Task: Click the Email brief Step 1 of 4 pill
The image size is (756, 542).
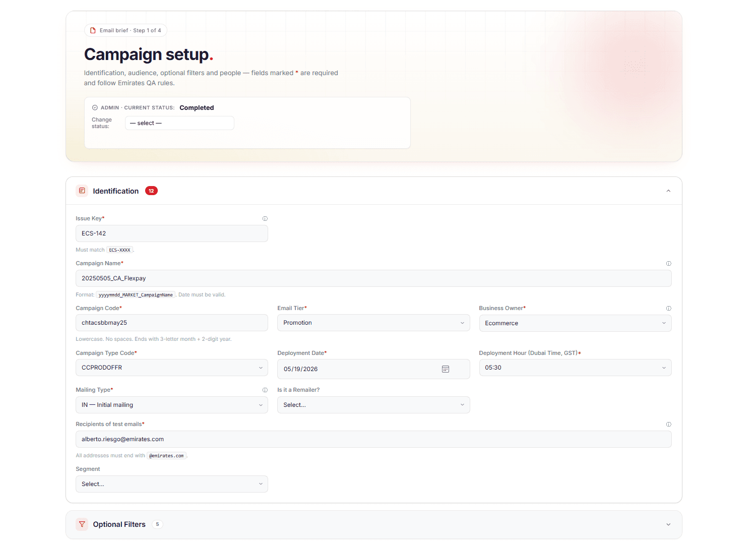Action: click(x=125, y=30)
